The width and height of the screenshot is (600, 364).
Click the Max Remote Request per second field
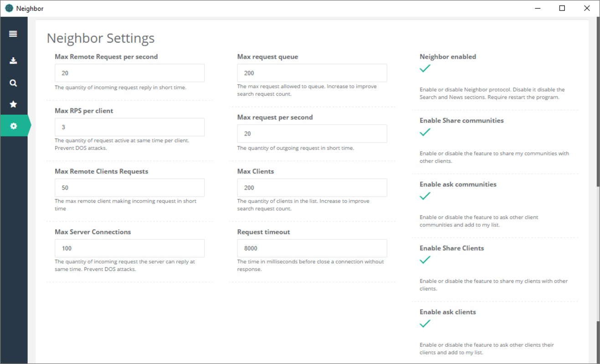click(129, 73)
